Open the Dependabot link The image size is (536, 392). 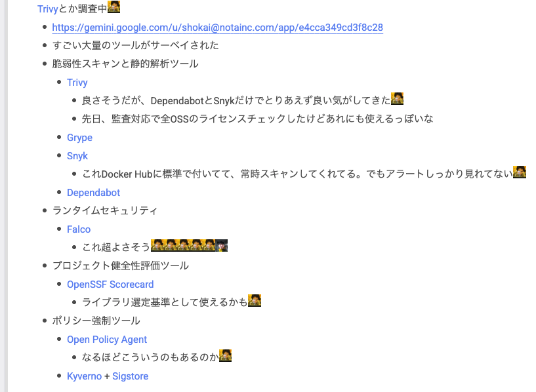tap(93, 193)
